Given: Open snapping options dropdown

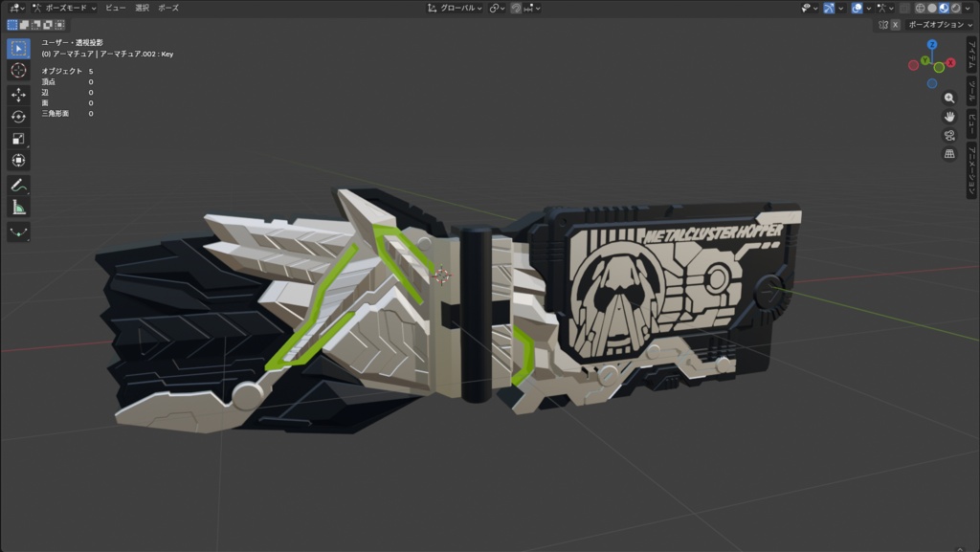Looking at the screenshot, I should pos(533,8).
